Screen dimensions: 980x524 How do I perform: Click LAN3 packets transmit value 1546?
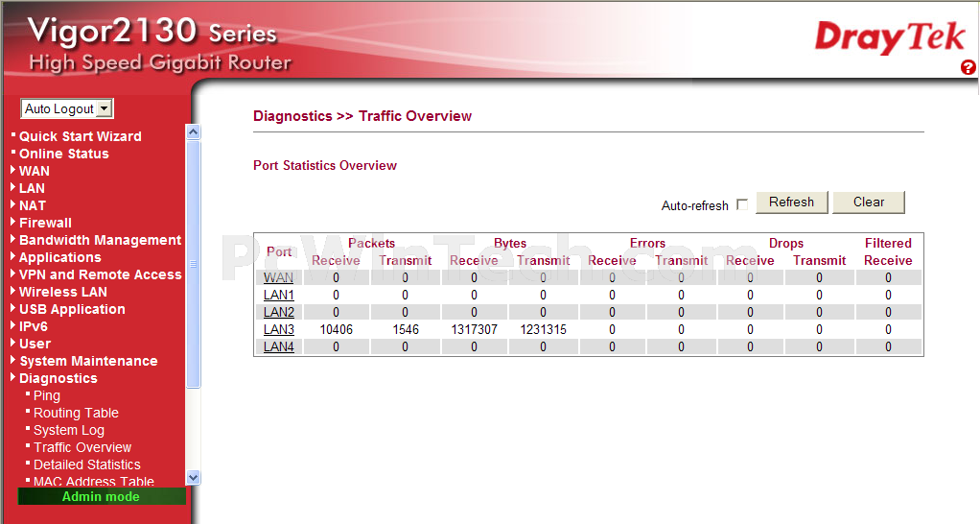tap(406, 329)
